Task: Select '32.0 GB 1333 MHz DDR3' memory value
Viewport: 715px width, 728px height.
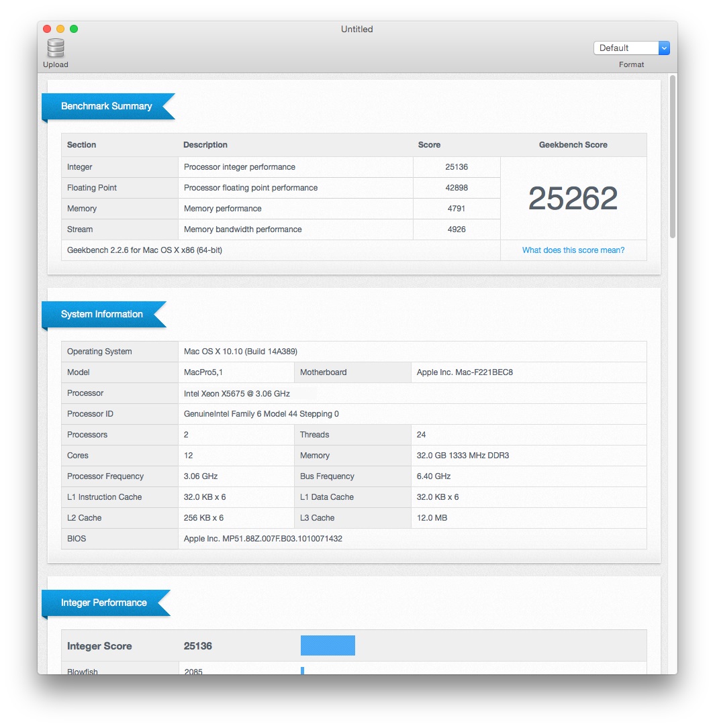Action: (463, 456)
